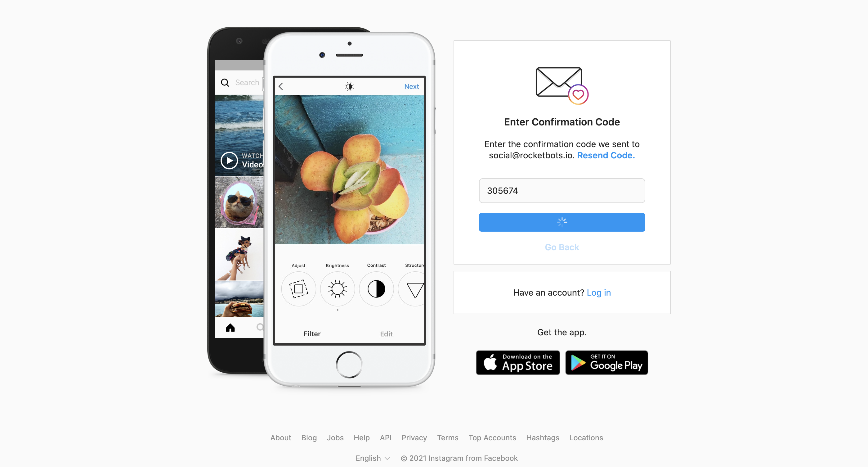This screenshot has height=467, width=868.
Task: Click the blue confirm submission button
Action: pyautogui.click(x=562, y=222)
